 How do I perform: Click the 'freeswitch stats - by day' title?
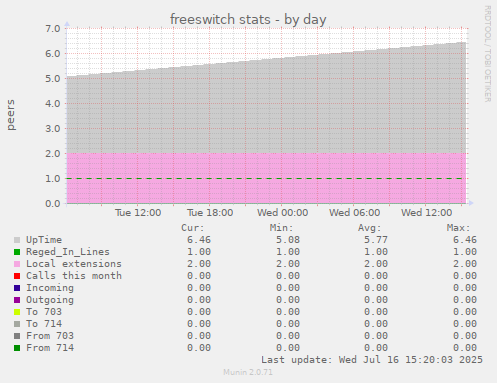tap(248, 19)
